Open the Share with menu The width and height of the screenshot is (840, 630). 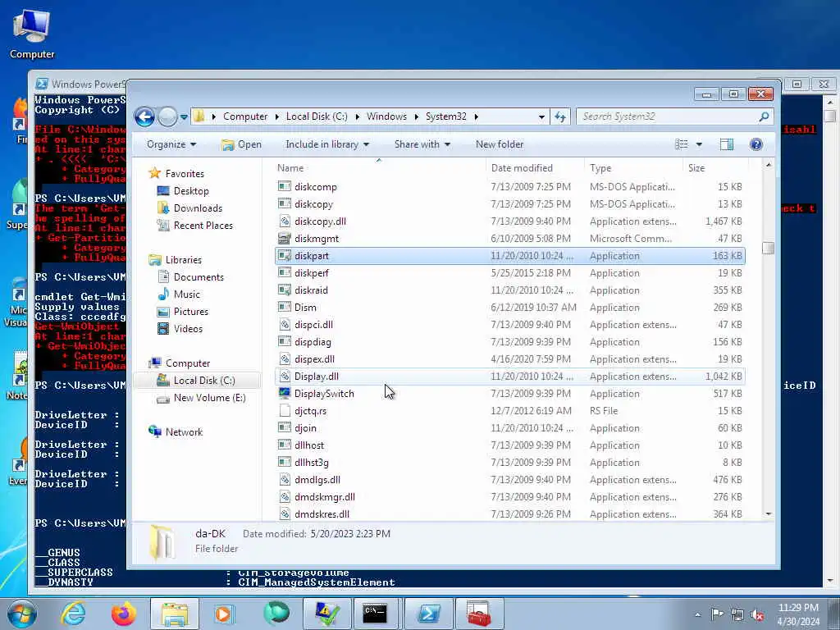tap(422, 144)
